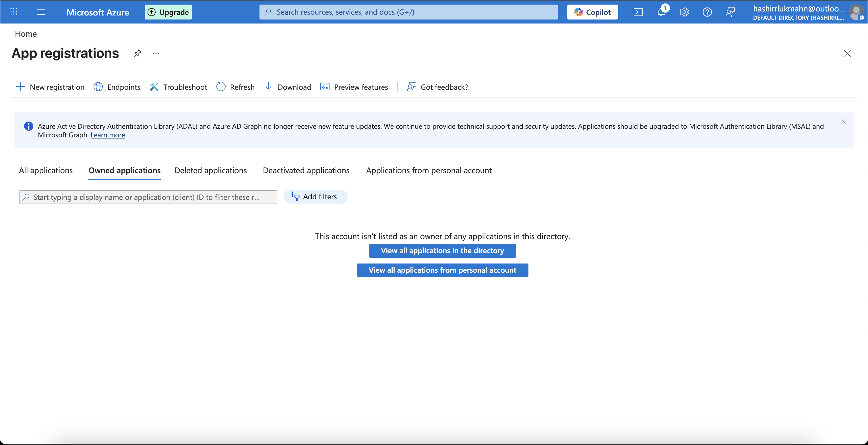Viewport: 868px width, 445px height.
Task: Switch to Deleted applications tab
Action: click(211, 170)
